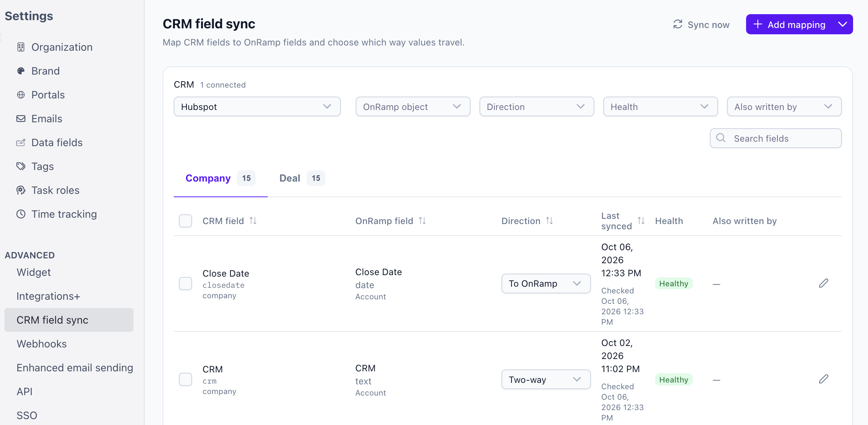Sort by Last synced column arrows
The height and width of the screenshot is (425, 868).
tap(641, 221)
